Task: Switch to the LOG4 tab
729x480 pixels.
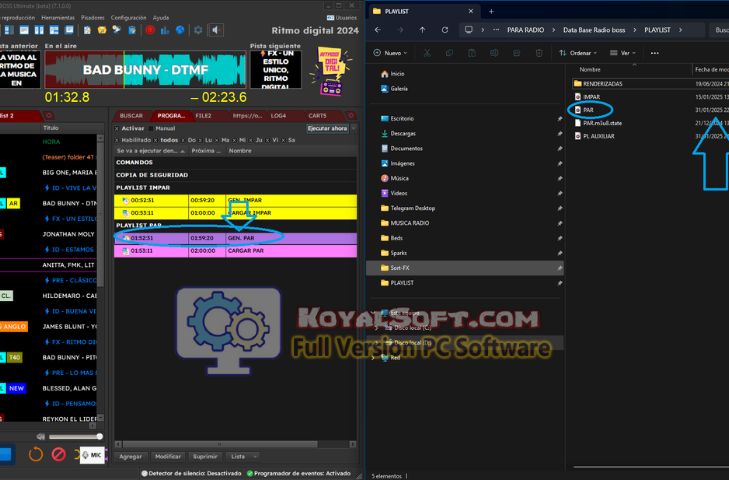Action: pos(278,116)
